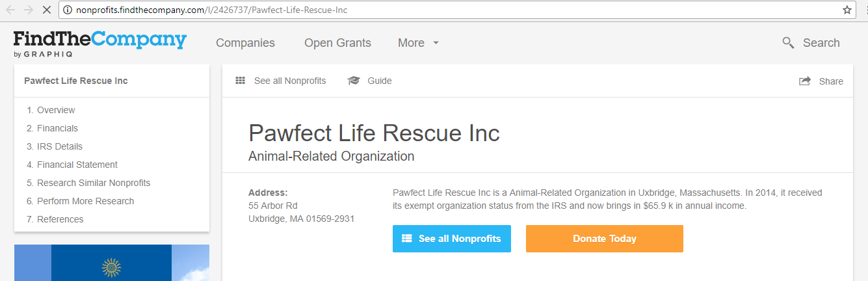Stop loading the page

pyautogui.click(x=47, y=10)
